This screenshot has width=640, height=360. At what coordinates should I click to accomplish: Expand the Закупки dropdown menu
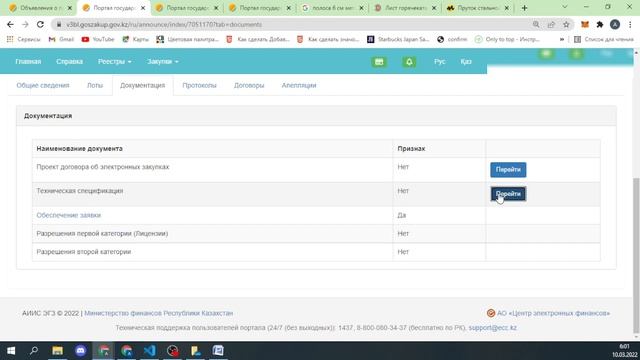[x=163, y=62]
